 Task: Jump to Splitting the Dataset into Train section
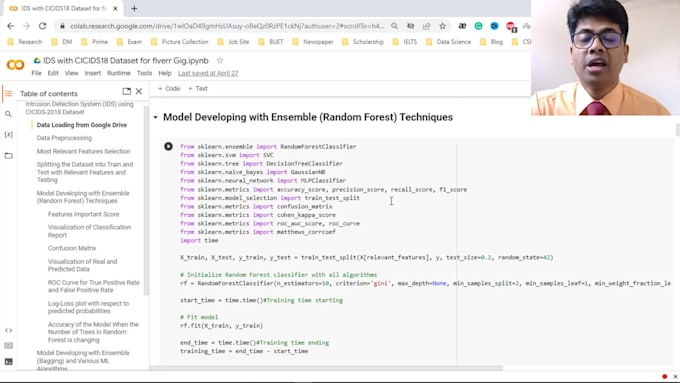85,172
